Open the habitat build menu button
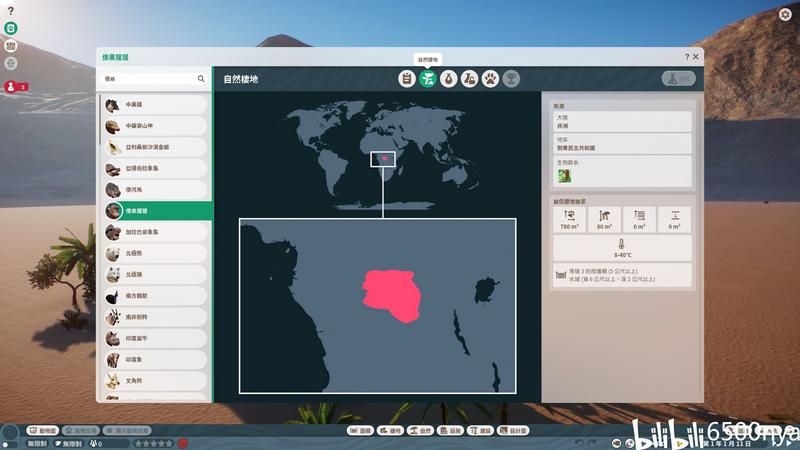The height and width of the screenshot is (450, 800). pos(390,431)
